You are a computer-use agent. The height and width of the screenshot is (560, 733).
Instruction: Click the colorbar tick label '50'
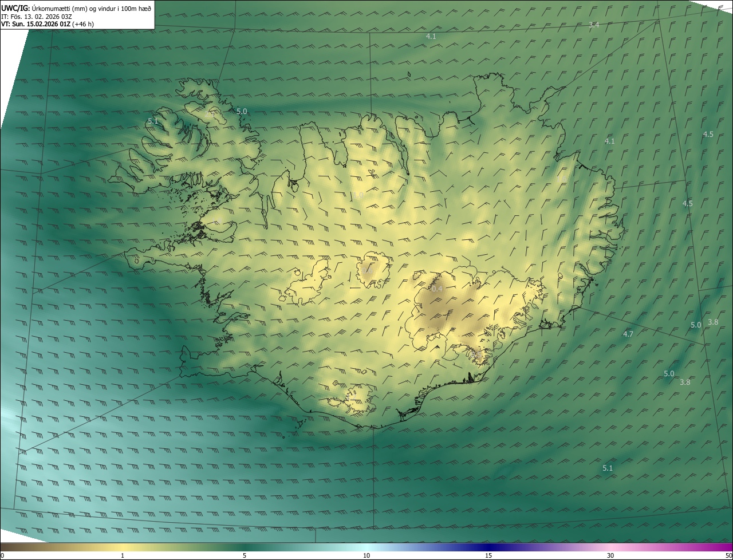pos(728,555)
